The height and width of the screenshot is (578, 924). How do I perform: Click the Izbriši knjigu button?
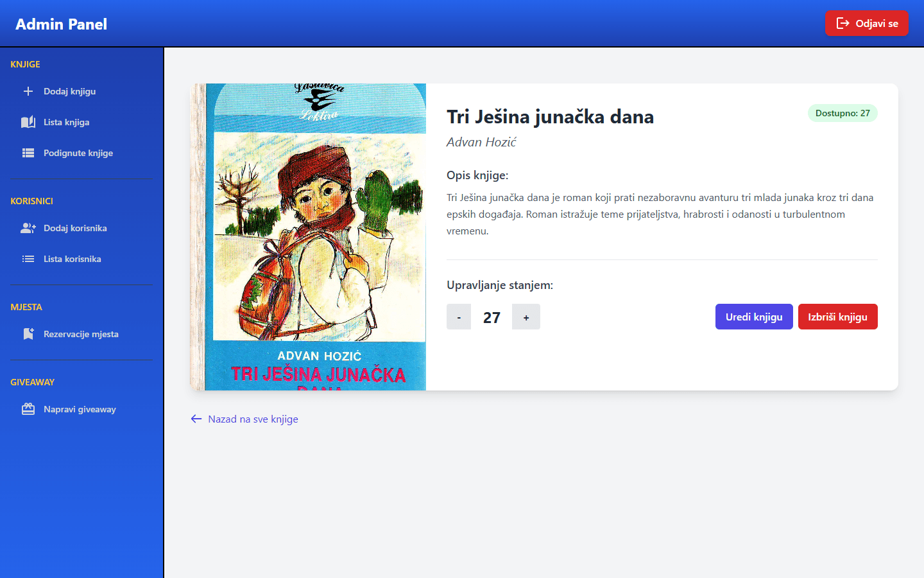[x=838, y=317]
